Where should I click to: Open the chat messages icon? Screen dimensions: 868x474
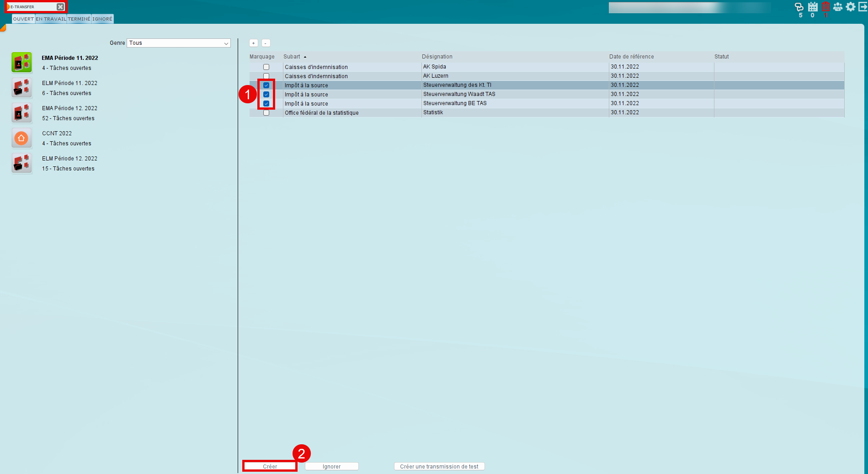pos(799,7)
